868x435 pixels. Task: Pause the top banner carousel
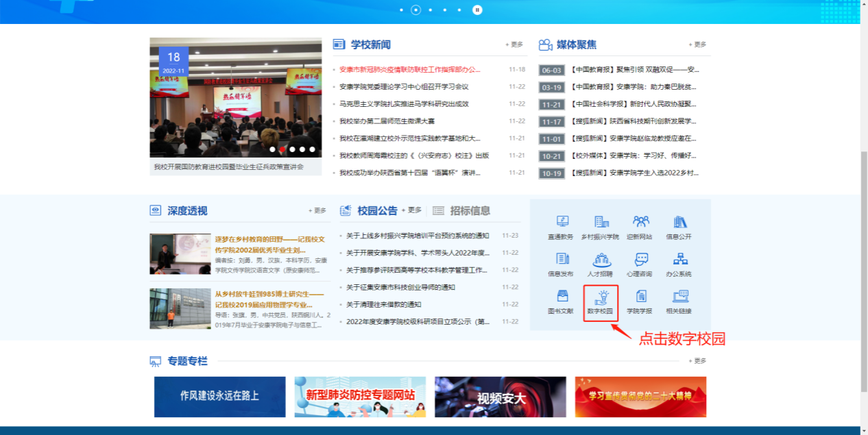477,10
